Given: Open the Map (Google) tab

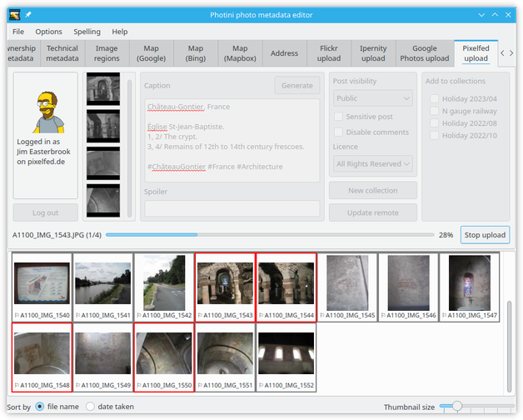Looking at the screenshot, I should click(x=151, y=53).
